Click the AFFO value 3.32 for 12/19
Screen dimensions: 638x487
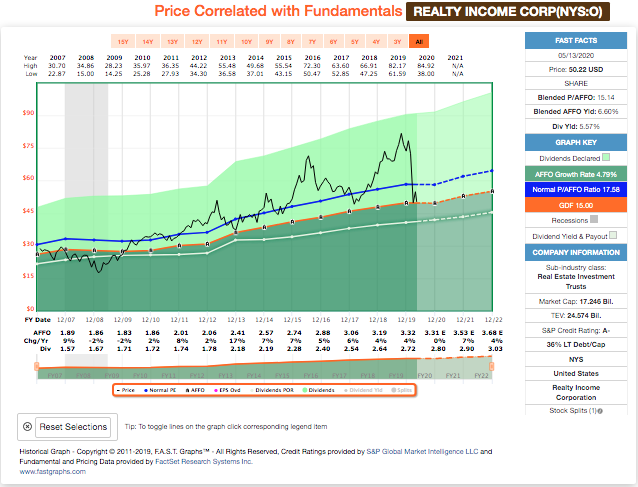(x=408, y=333)
